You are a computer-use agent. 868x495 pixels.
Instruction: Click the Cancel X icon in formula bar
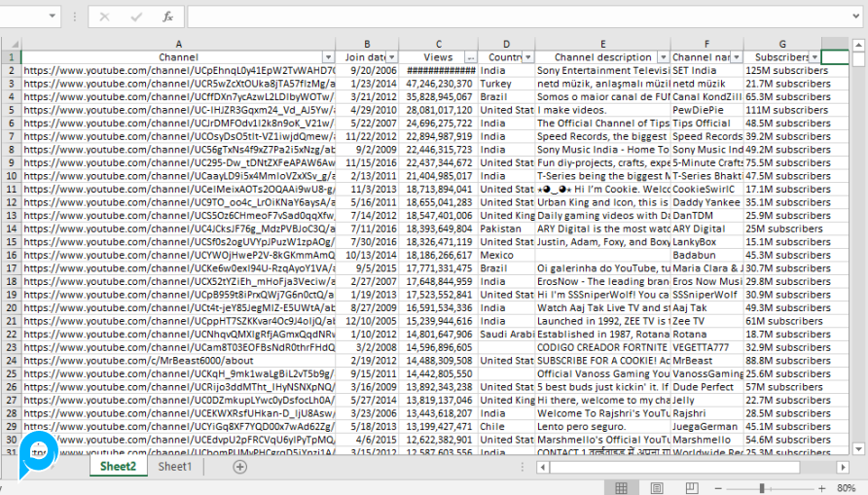coord(106,17)
